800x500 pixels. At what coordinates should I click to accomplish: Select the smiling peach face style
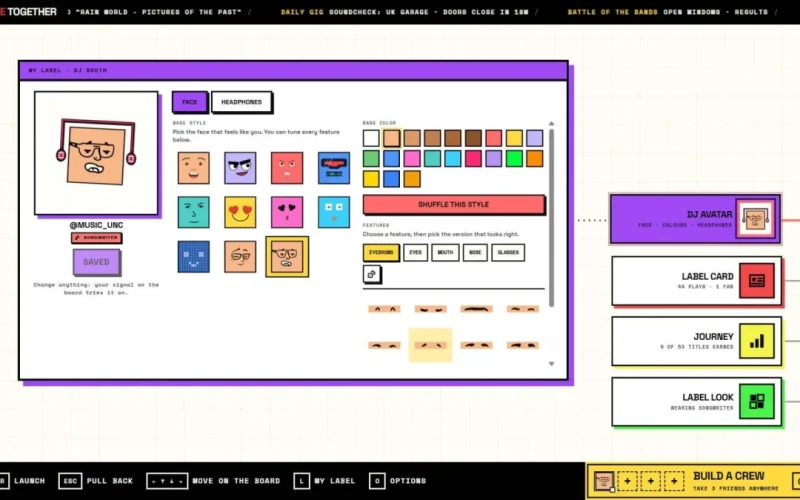pyautogui.click(x=193, y=168)
